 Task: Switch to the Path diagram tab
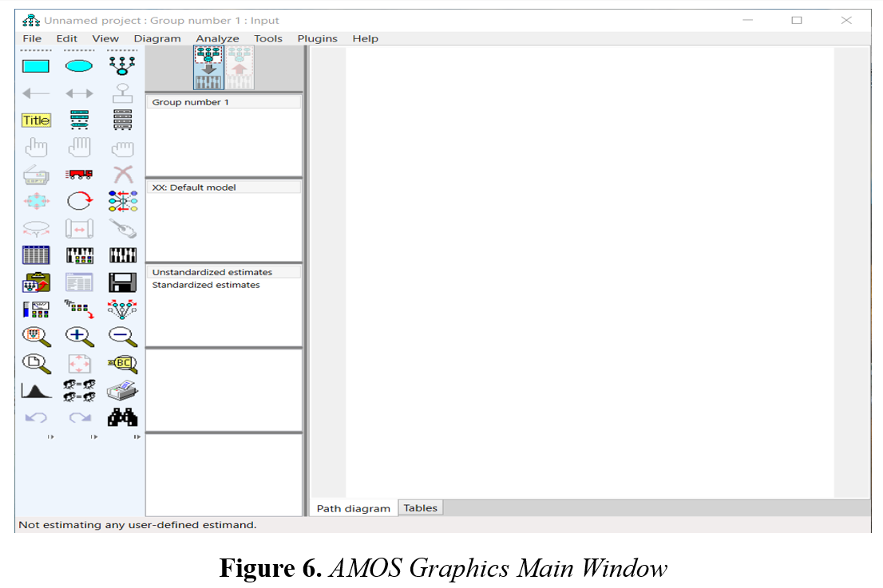353,508
